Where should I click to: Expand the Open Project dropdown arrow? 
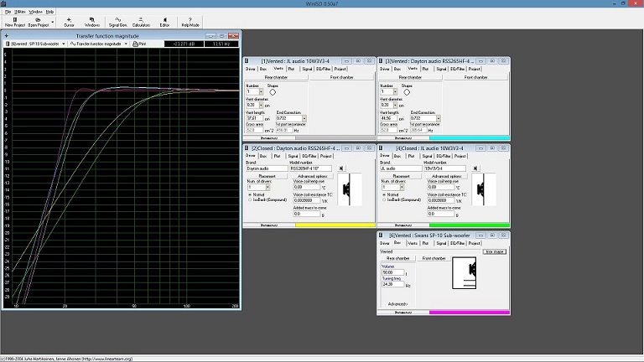52,22
